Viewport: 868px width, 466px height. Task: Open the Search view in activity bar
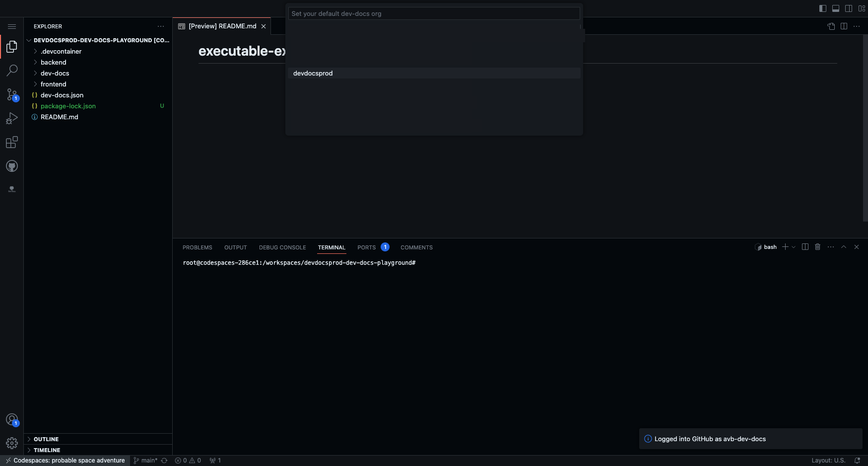click(12, 71)
